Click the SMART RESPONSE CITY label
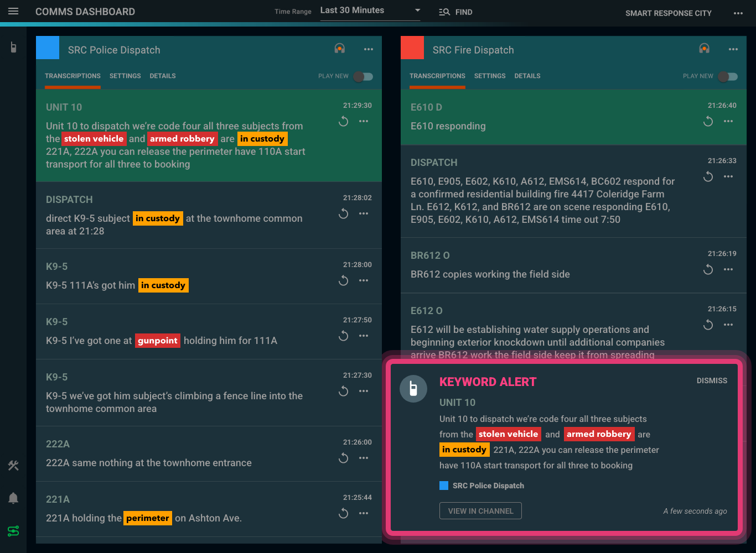The width and height of the screenshot is (756, 553). click(669, 13)
